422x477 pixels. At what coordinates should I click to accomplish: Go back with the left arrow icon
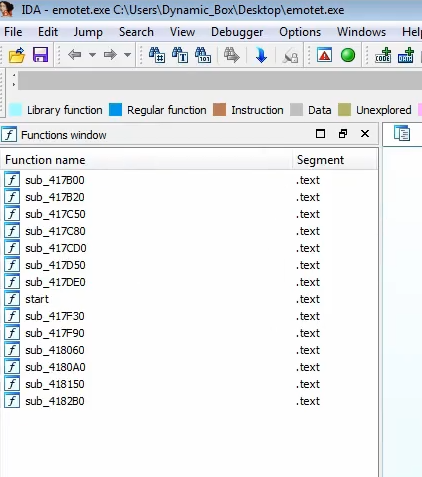74,55
